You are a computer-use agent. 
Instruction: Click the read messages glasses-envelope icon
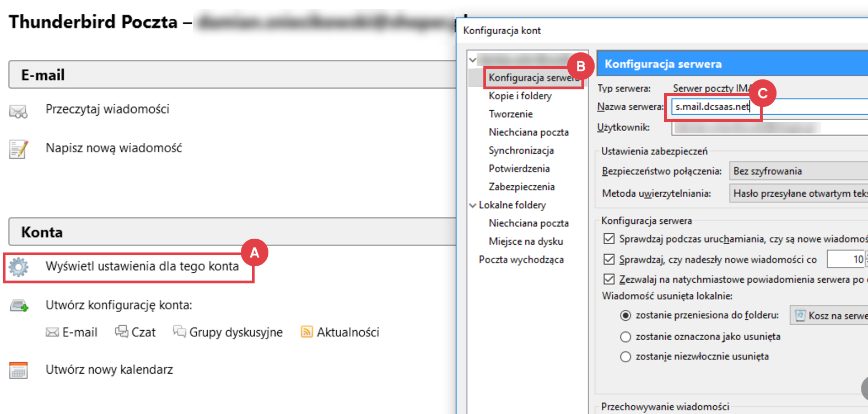tap(18, 112)
